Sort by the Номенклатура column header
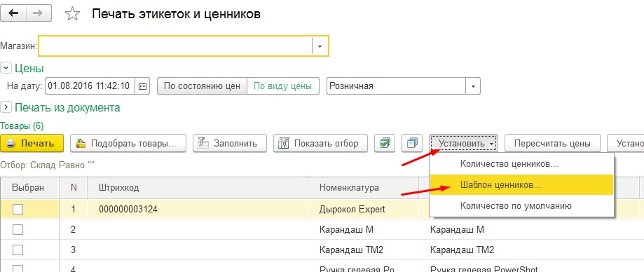Viewport: 644px width, 272px height. pyautogui.click(x=363, y=188)
